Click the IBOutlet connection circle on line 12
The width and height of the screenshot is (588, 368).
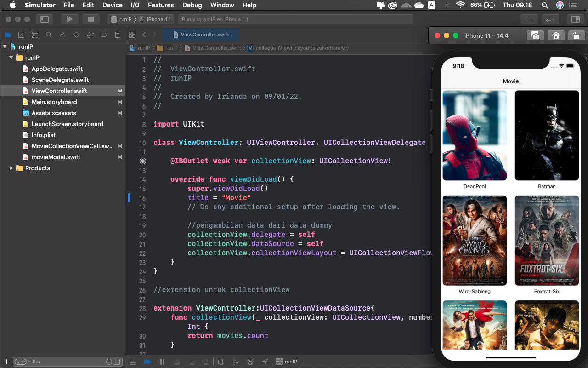(x=142, y=161)
